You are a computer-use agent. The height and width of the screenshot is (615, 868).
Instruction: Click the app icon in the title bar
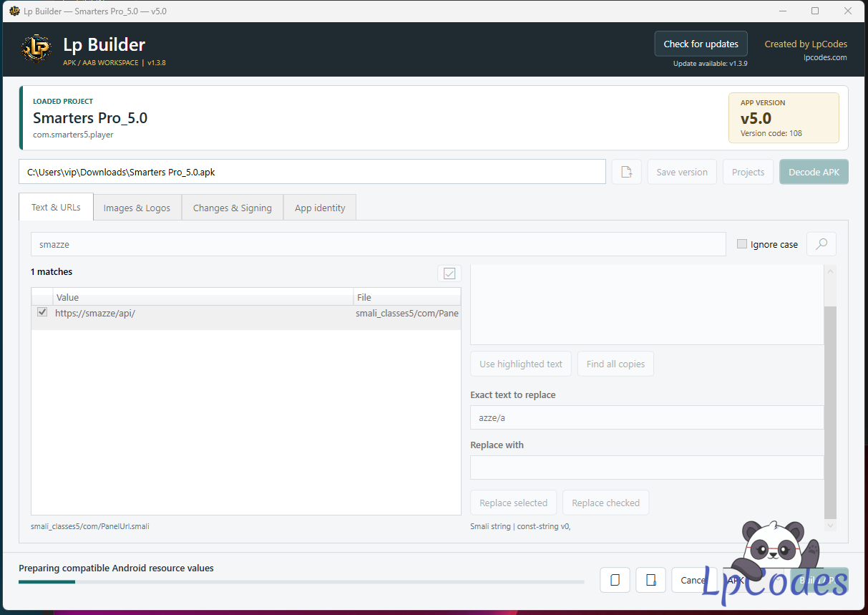click(x=14, y=11)
